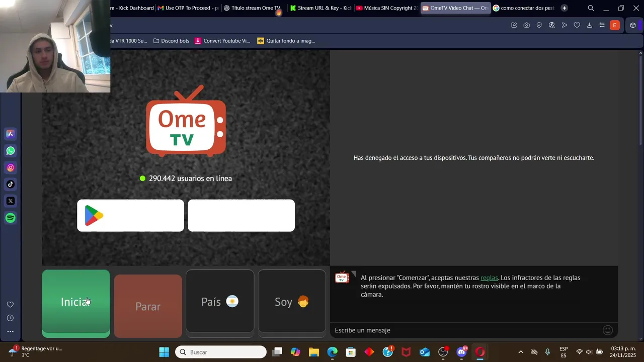This screenshot has height=362, width=644.
Task: Switch to Stream URL & Key tab
Action: click(320, 8)
